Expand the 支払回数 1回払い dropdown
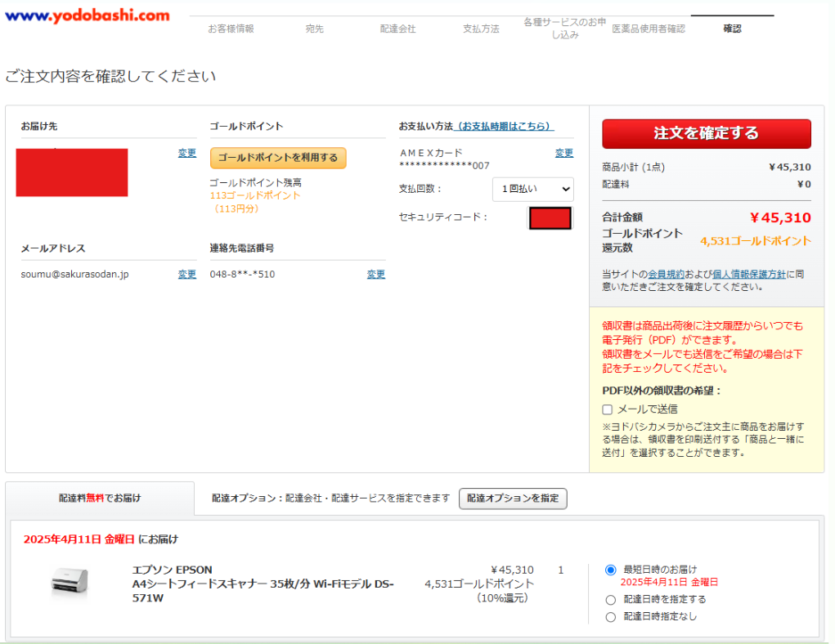 pyautogui.click(x=533, y=189)
